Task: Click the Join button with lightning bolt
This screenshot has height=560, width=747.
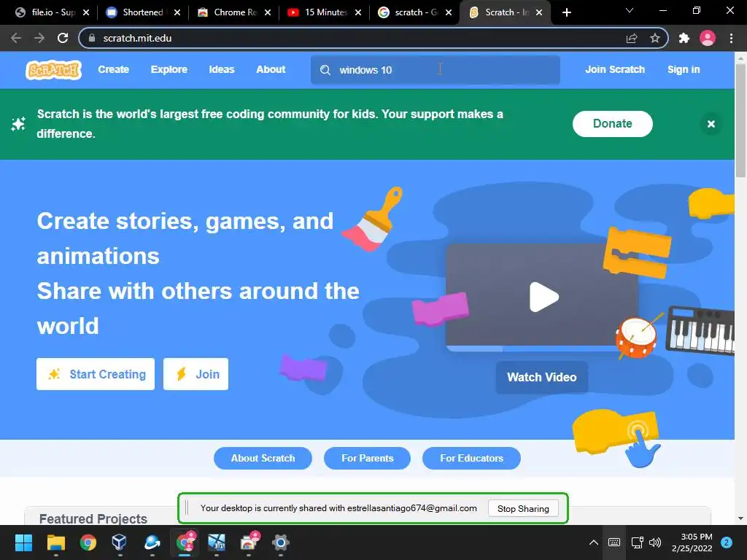Action: 196,374
